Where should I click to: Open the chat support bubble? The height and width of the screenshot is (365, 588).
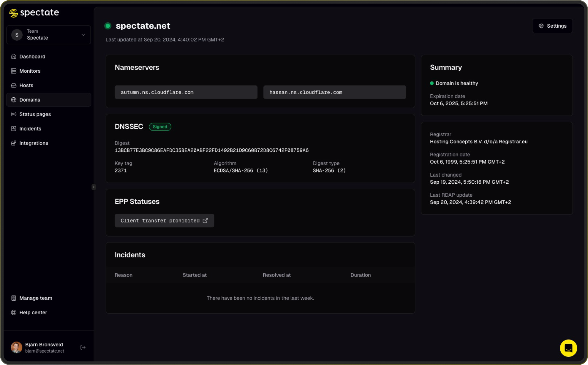[568, 348]
